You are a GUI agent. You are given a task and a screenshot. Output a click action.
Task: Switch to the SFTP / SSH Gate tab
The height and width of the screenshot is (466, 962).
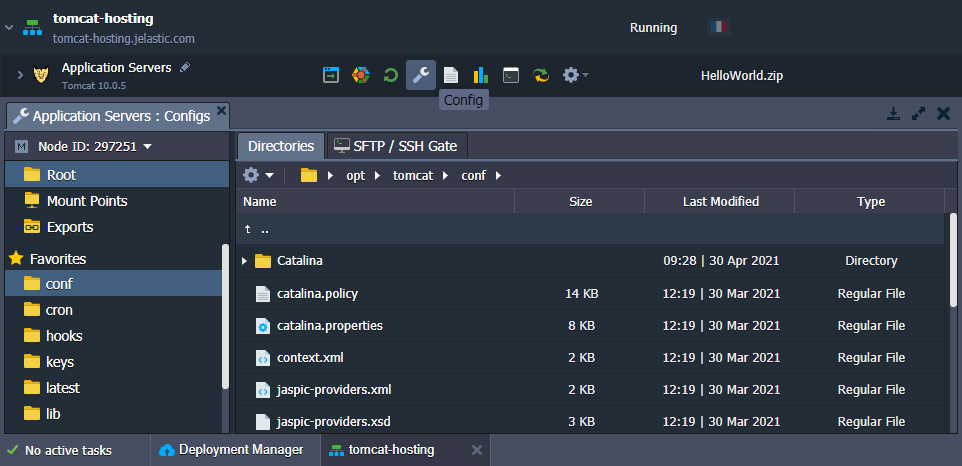click(397, 146)
